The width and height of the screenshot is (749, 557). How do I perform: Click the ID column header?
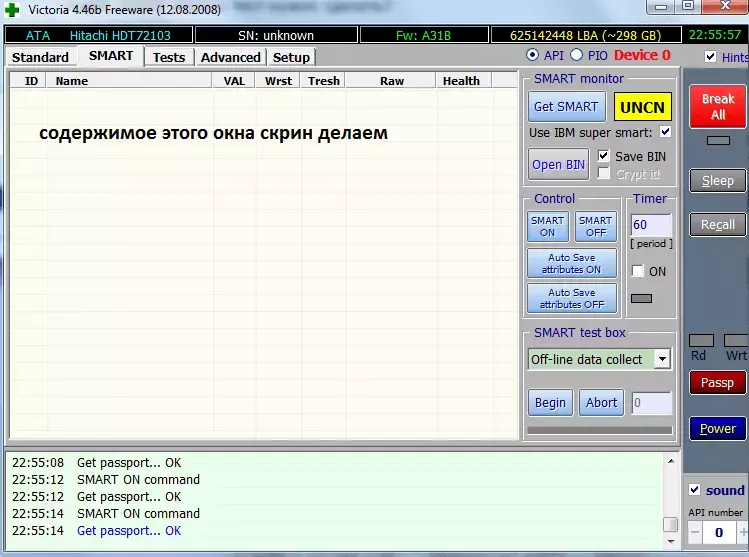(29, 81)
